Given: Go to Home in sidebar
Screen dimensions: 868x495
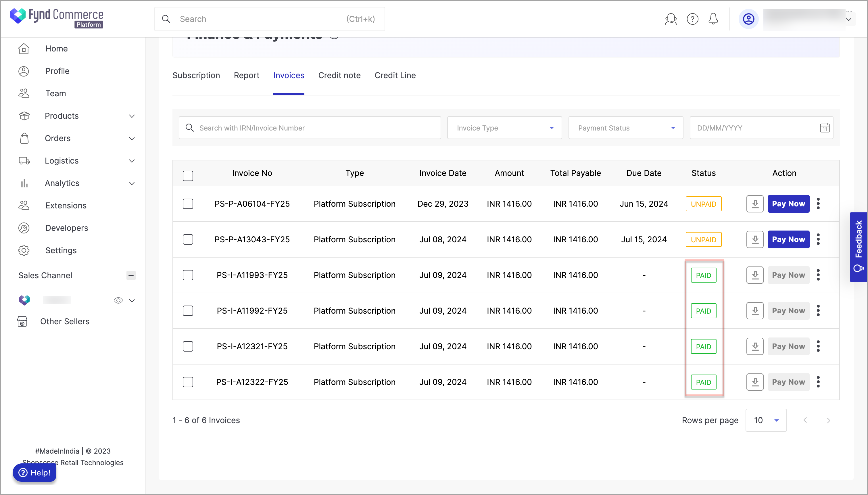Looking at the screenshot, I should click(56, 49).
